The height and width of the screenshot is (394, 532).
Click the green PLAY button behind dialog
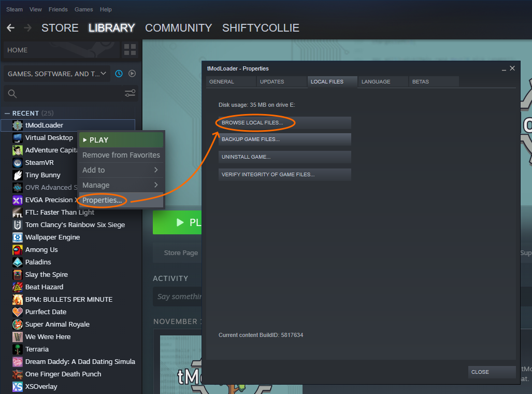pyautogui.click(x=177, y=222)
